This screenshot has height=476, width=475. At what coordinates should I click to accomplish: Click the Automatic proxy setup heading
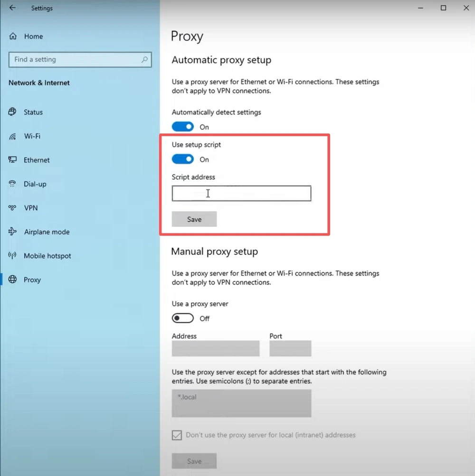[x=221, y=60]
